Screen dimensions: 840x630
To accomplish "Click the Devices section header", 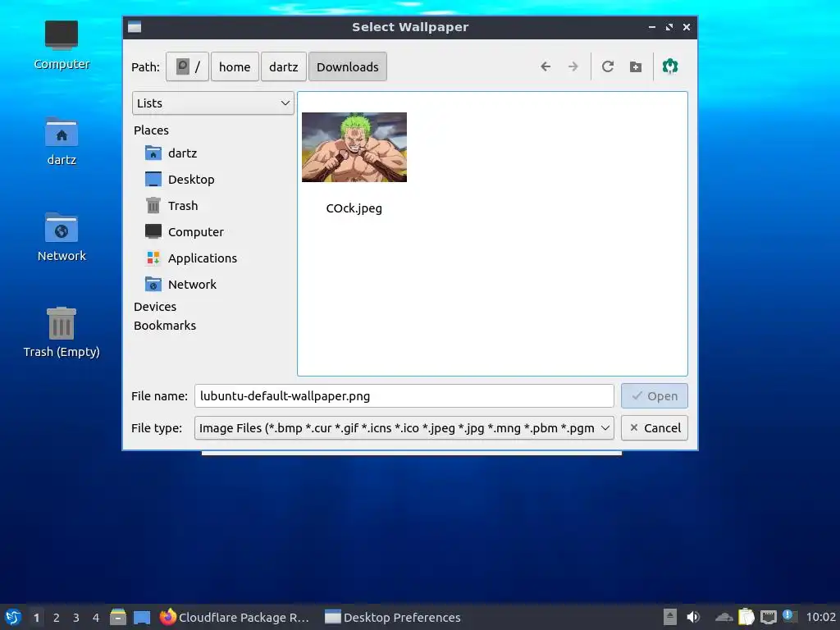I will coord(155,307).
